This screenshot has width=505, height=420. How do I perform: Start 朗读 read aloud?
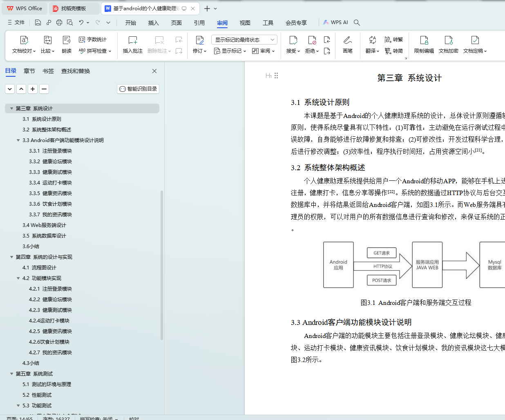pos(67,45)
